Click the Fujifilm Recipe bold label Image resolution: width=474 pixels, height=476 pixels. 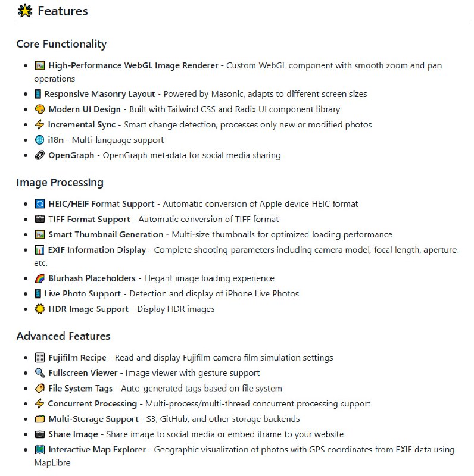click(77, 358)
